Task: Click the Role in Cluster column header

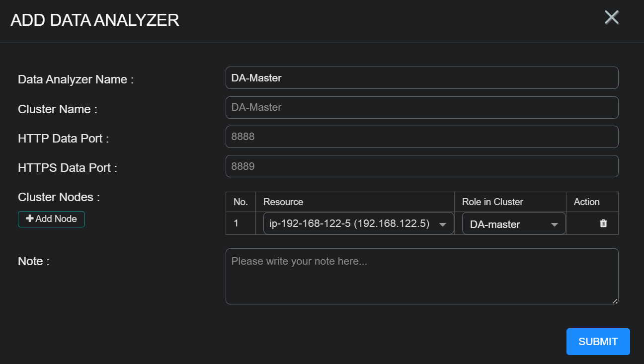Action: 492,202
